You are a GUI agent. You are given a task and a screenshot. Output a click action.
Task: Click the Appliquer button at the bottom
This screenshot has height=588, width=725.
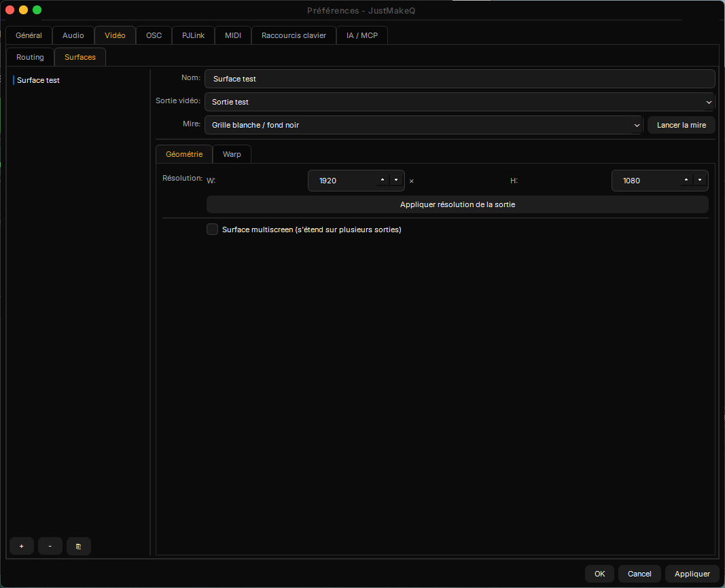[x=692, y=574]
